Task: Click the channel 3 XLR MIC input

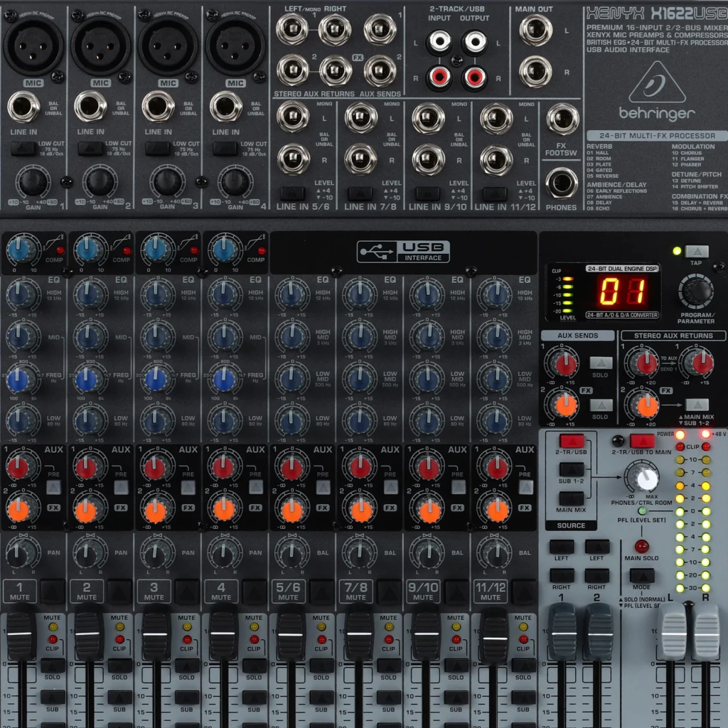Action: [168, 45]
